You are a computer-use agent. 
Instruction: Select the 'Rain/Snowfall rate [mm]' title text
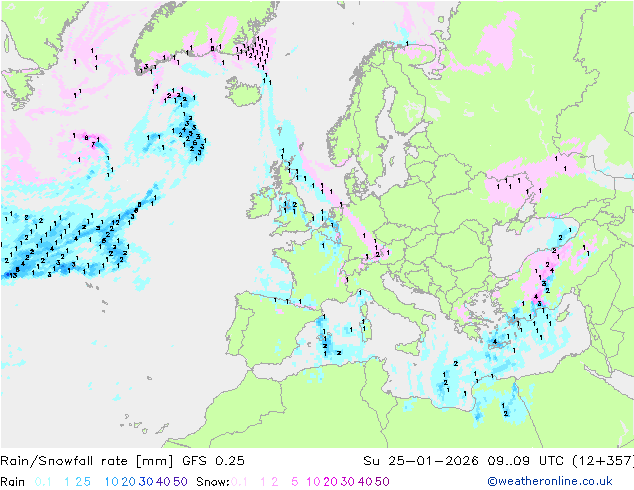pyautogui.click(x=87, y=461)
